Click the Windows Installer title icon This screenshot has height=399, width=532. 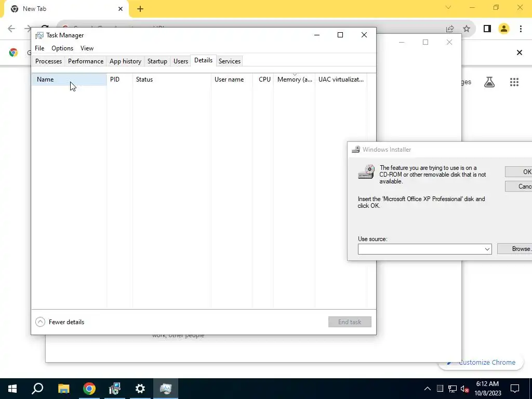coord(355,150)
